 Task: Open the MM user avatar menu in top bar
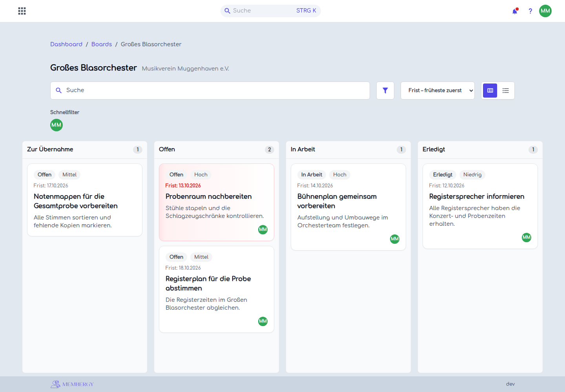(545, 11)
